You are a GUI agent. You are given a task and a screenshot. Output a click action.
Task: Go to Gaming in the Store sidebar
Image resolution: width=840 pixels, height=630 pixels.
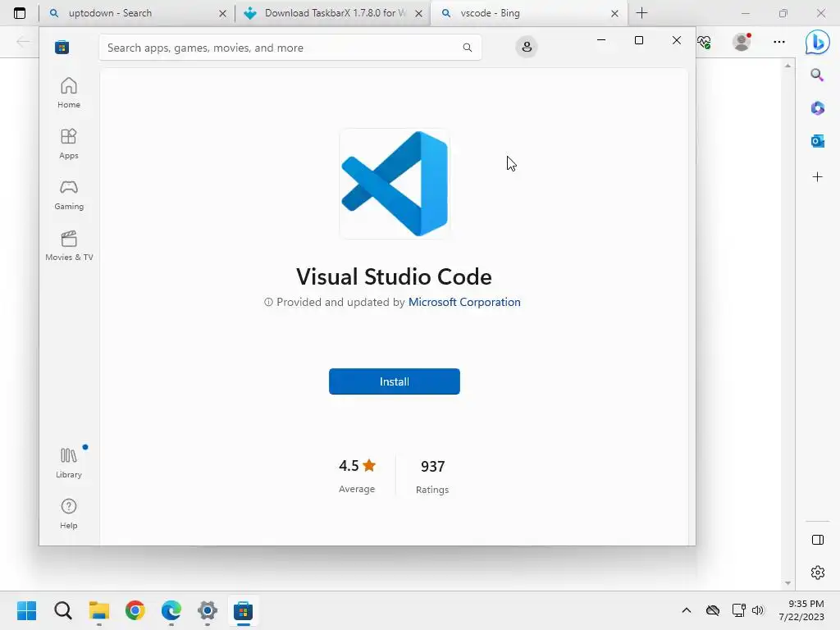tap(69, 194)
